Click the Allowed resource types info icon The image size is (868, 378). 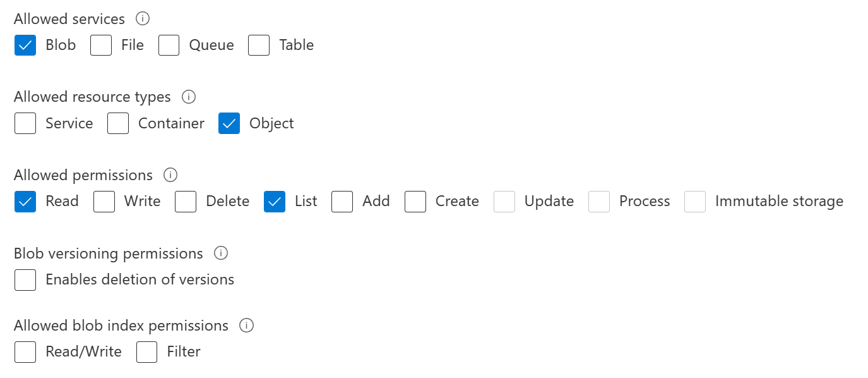pos(188,97)
